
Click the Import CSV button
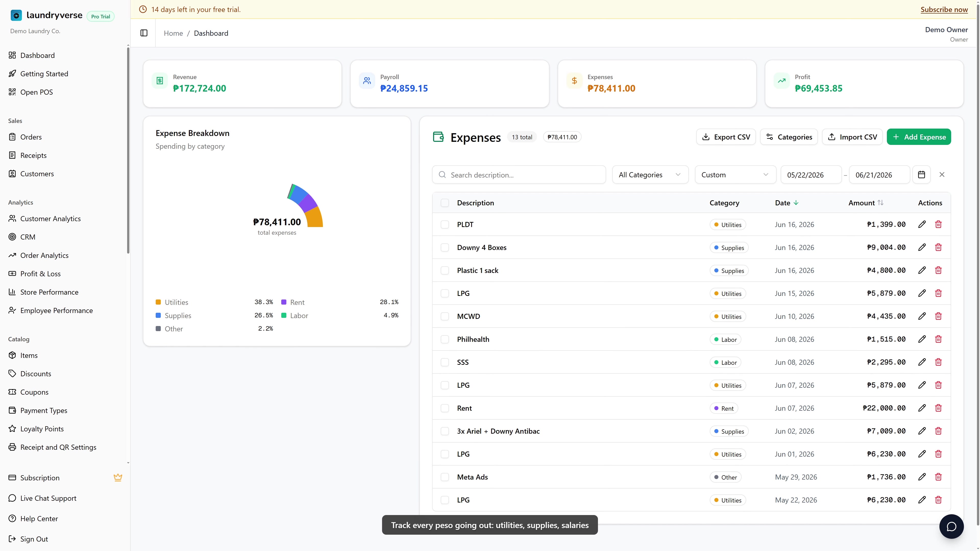852,137
